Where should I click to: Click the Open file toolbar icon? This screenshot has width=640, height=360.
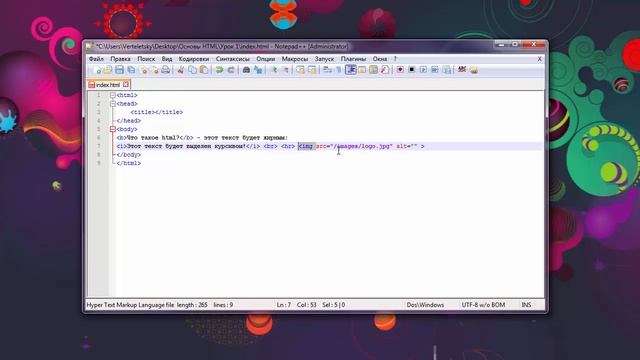pos(108,70)
